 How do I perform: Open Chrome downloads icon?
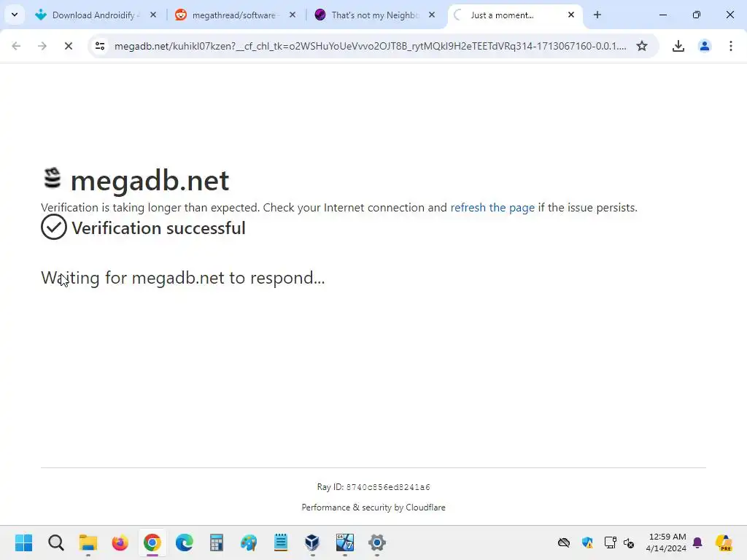(x=678, y=46)
